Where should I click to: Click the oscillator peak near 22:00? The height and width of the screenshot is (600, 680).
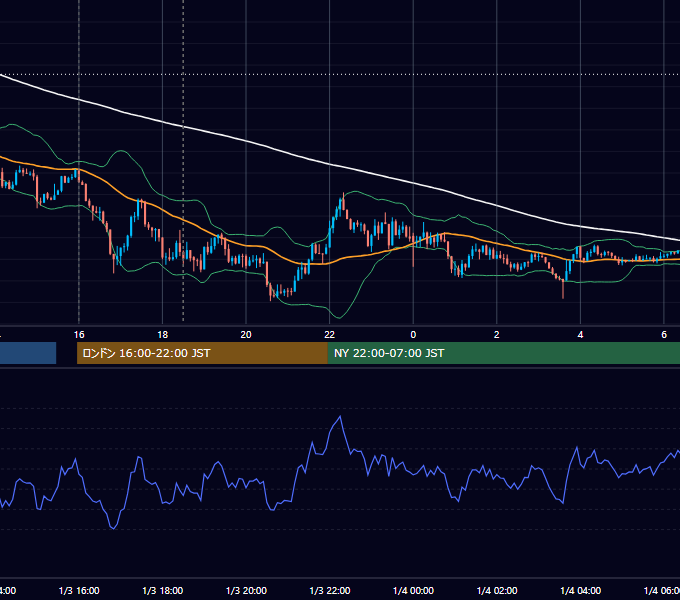(x=340, y=417)
